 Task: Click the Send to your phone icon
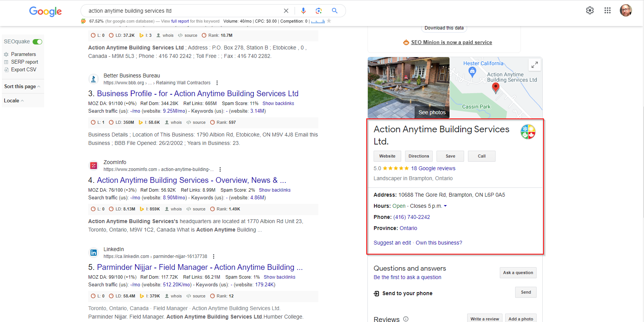(x=376, y=294)
